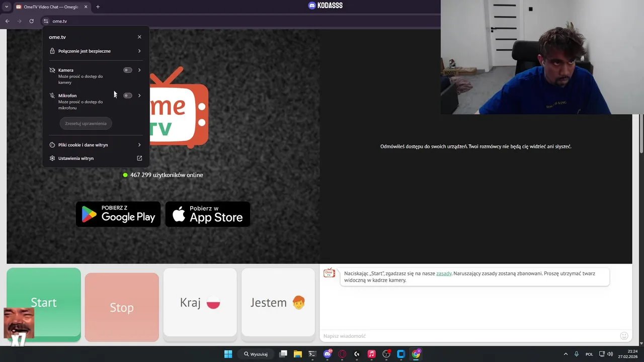Open the emoji picker smiley icon
The height and width of the screenshot is (362, 644).
coord(624,336)
